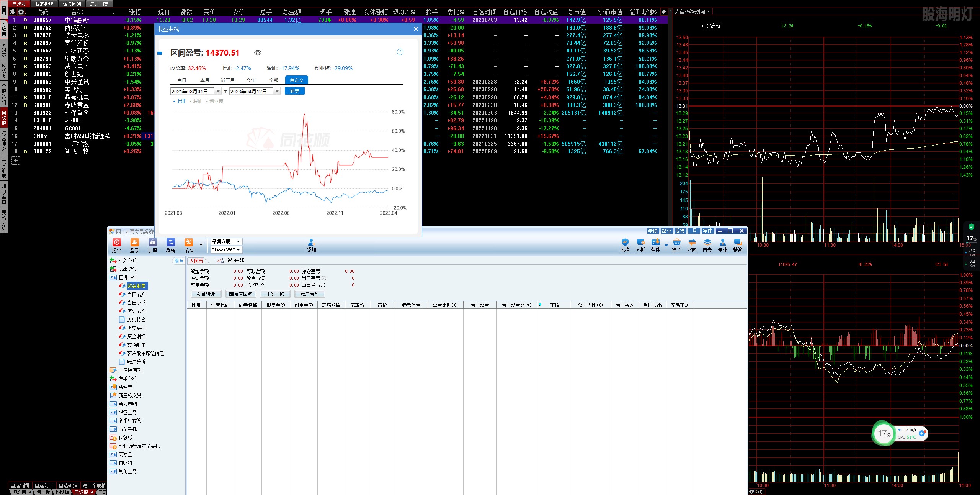Select the 西藏矿业 row in watchlist

click(77, 28)
